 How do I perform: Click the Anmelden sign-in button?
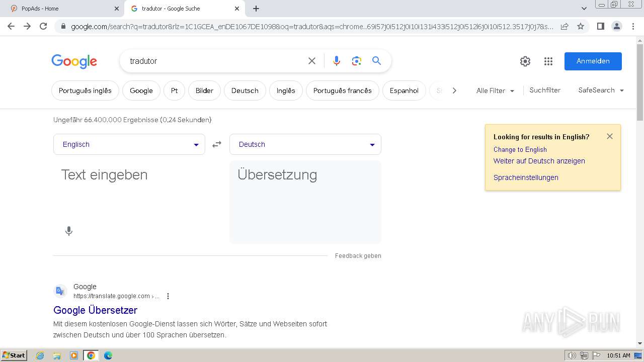pyautogui.click(x=593, y=61)
